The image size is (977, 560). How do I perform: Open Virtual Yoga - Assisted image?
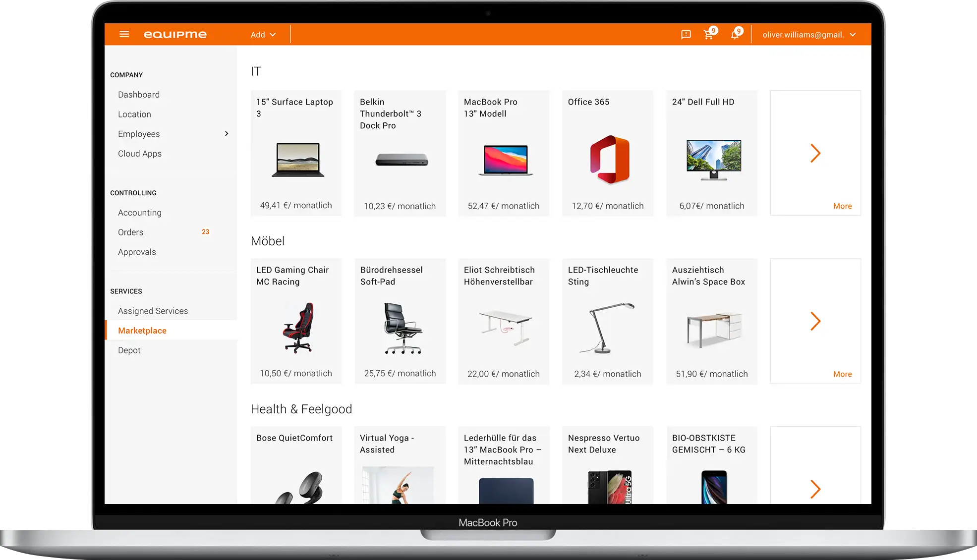click(x=398, y=485)
